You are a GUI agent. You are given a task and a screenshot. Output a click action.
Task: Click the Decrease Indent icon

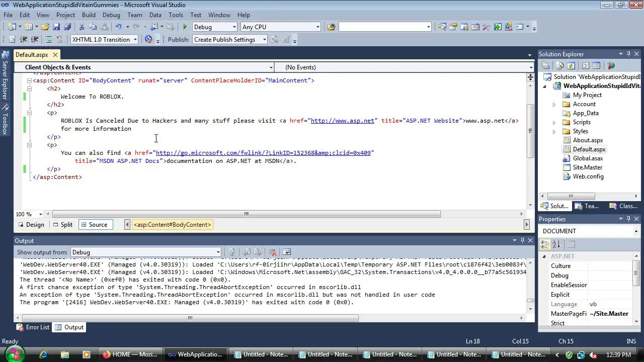point(23,39)
